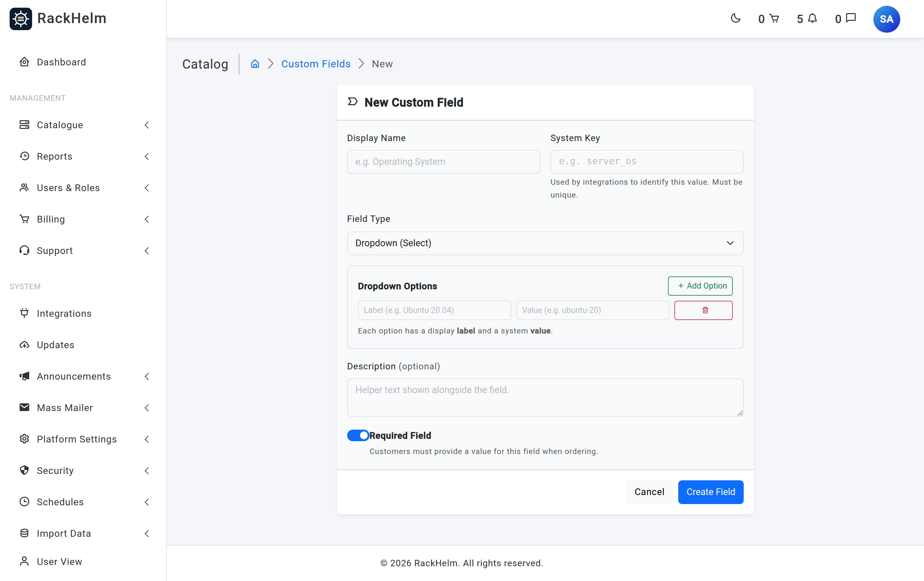
Task: Go to home via breadcrumb icon
Action: pyautogui.click(x=255, y=64)
